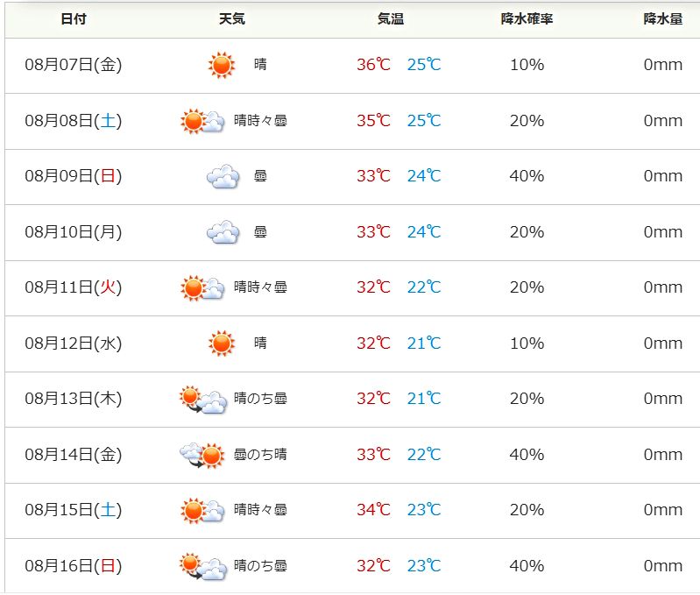Click the 40% rain chance for 08月09日

pyautogui.click(x=527, y=176)
